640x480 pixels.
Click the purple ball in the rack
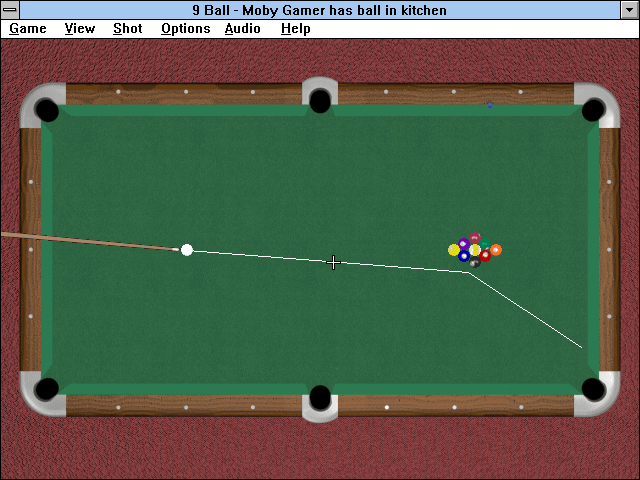coord(464,244)
